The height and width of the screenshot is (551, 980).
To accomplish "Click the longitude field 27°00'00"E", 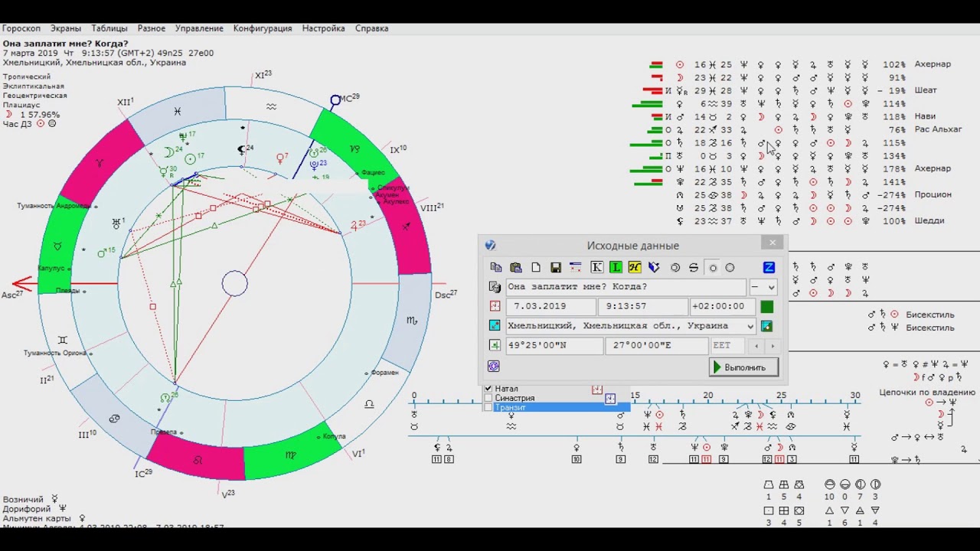I will coord(657,346).
